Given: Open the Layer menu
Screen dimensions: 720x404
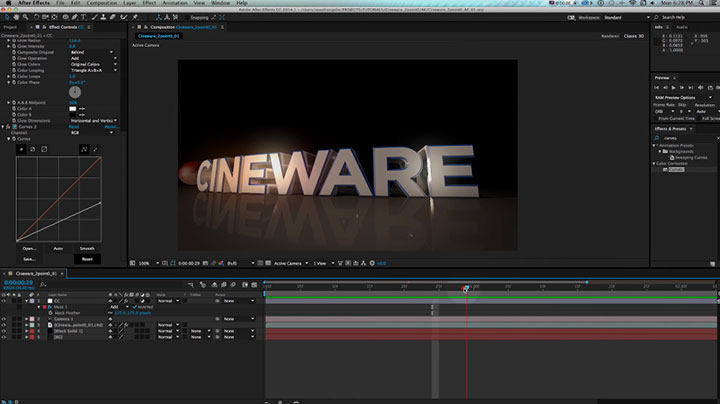Looking at the screenshot, I should (x=129, y=3).
